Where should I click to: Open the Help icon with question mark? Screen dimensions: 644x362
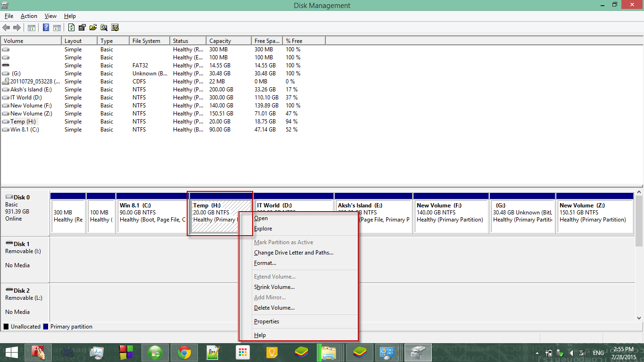click(x=46, y=27)
